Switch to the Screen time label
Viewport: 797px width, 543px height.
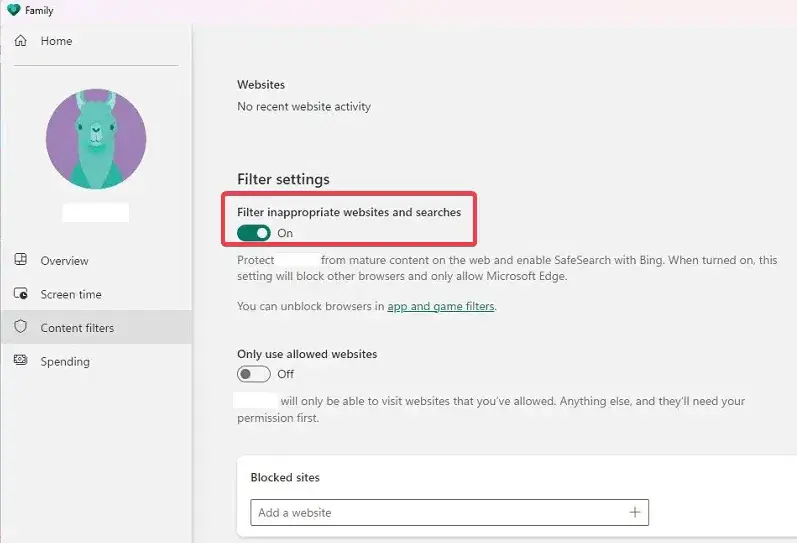[71, 294]
